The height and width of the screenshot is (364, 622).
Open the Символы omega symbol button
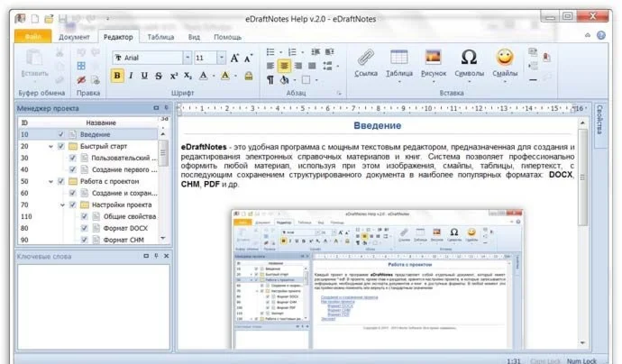point(469,66)
